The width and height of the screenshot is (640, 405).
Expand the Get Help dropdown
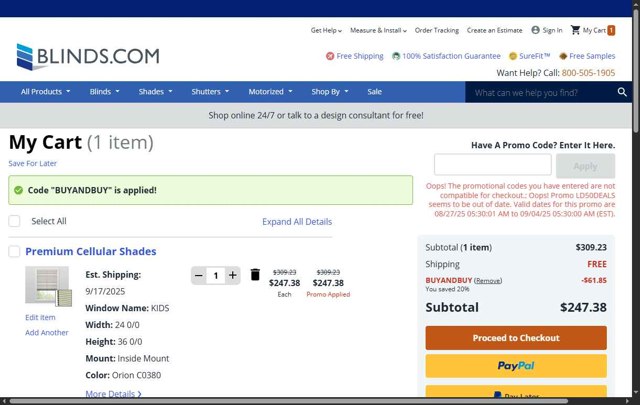pos(326,30)
